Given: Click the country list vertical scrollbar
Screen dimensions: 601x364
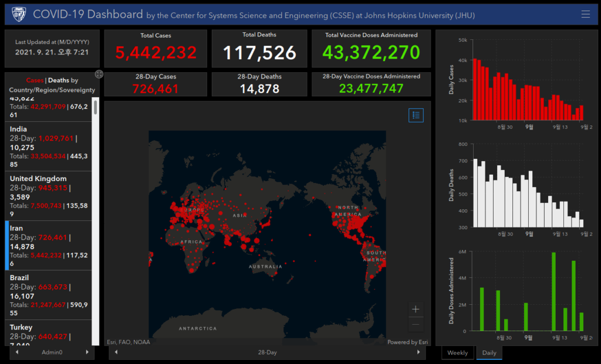Looking at the screenshot, I should click(96, 221).
